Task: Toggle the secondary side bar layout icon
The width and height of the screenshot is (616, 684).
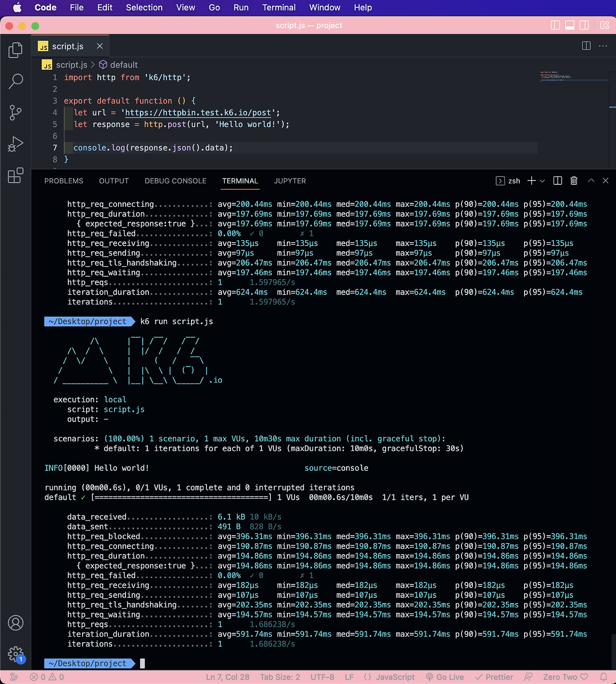Action: click(x=584, y=26)
